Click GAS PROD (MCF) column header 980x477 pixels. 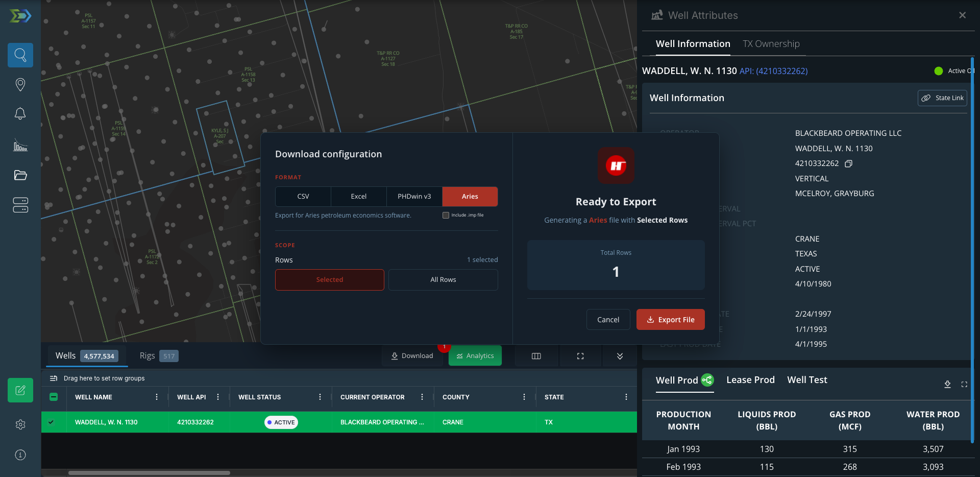(x=850, y=421)
